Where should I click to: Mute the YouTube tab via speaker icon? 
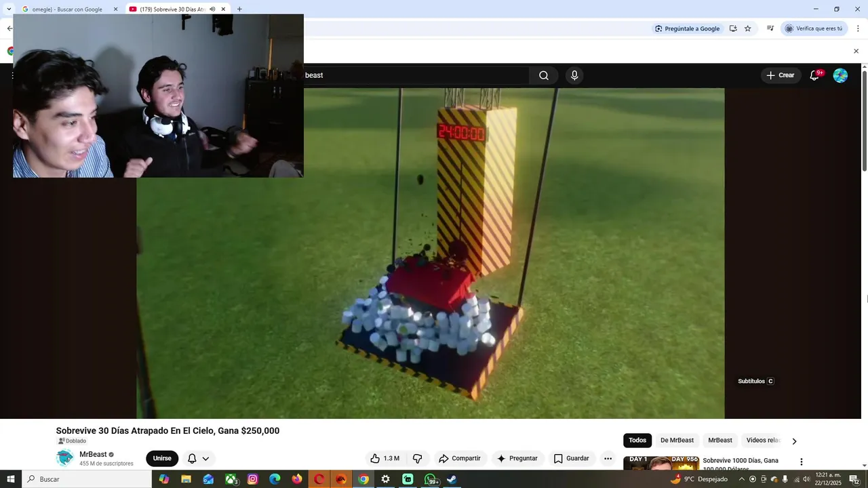(x=212, y=9)
